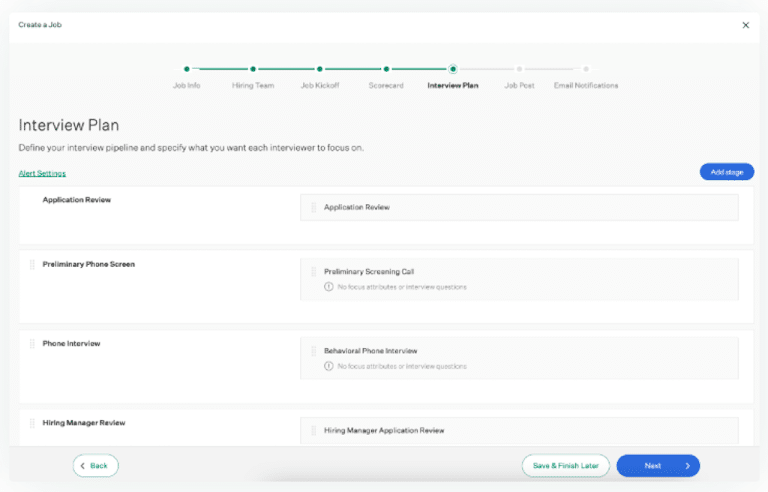Grab drag handle for Hiring Manager Review stage
The width and height of the screenshot is (768, 492).
click(x=32, y=423)
